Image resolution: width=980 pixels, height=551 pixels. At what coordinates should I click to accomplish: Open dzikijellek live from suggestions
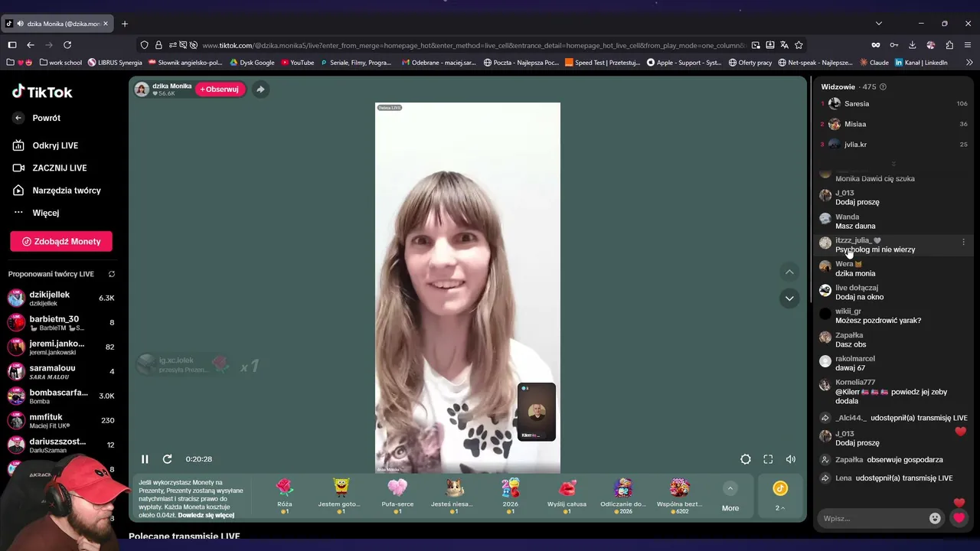point(61,298)
